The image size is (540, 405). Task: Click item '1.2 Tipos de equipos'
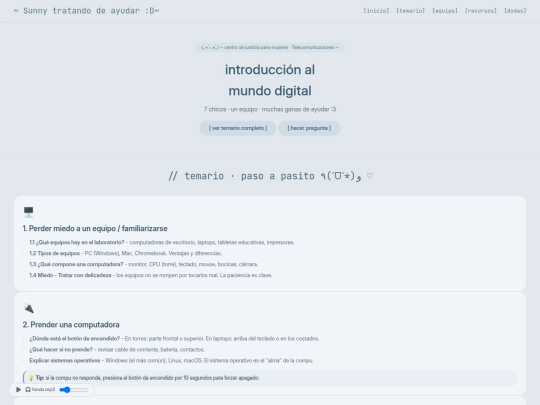click(x=125, y=253)
